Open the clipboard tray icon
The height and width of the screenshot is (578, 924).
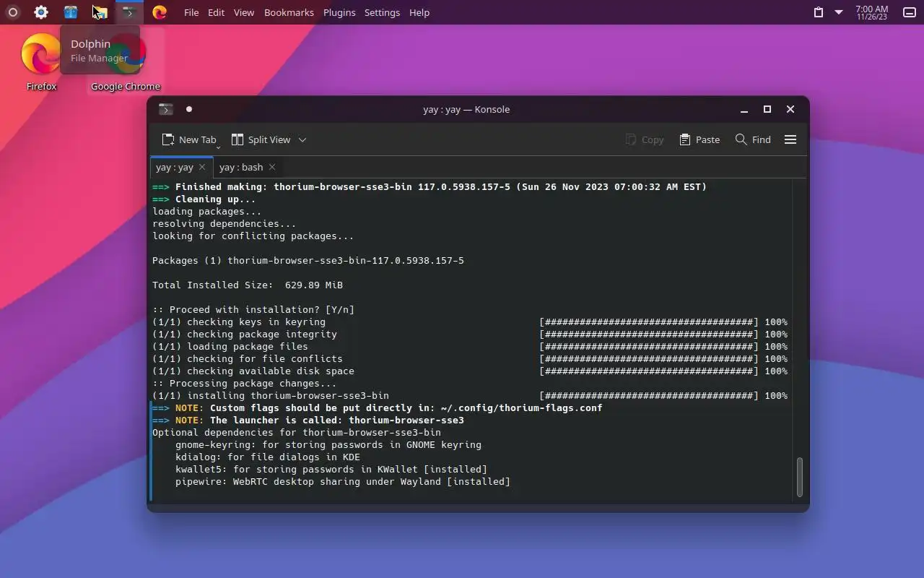819,12
